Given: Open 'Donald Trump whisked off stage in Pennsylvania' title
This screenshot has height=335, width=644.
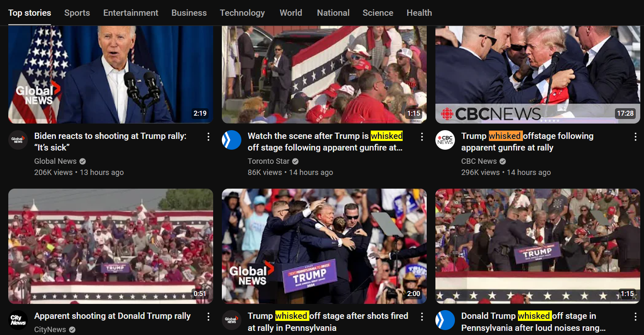Looking at the screenshot, I should coord(533,322).
